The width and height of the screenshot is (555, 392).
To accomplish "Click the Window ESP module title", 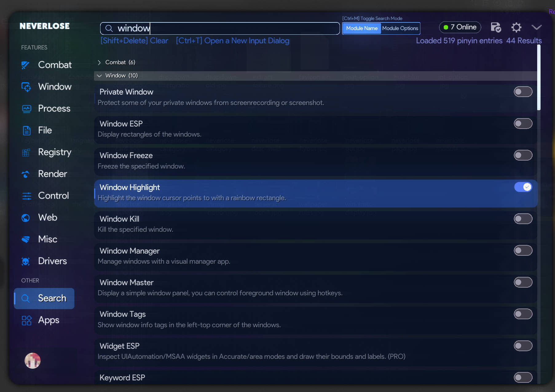I will pyautogui.click(x=121, y=124).
